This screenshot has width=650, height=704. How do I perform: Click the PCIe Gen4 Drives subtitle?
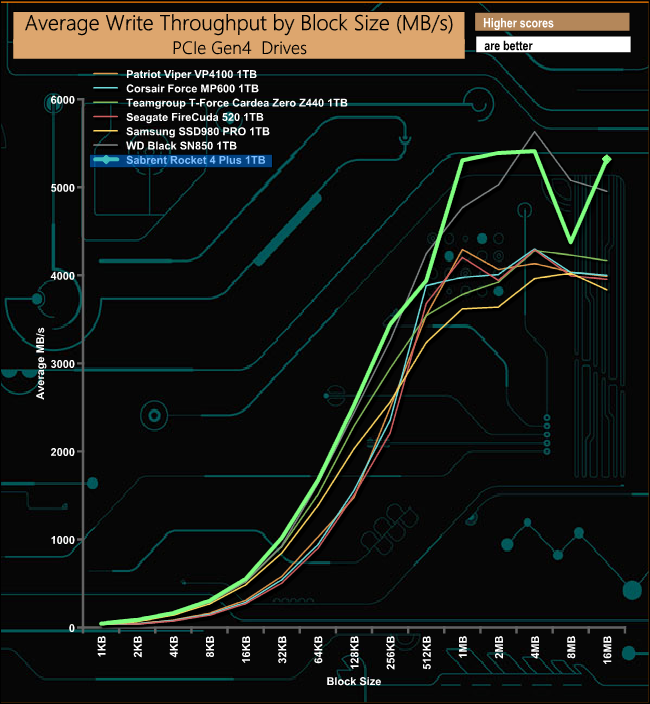coord(239,48)
